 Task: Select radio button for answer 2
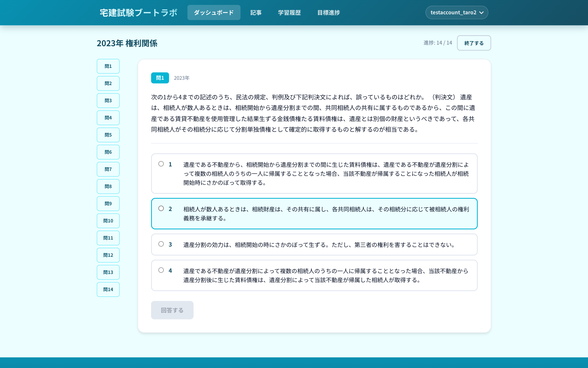point(161,208)
